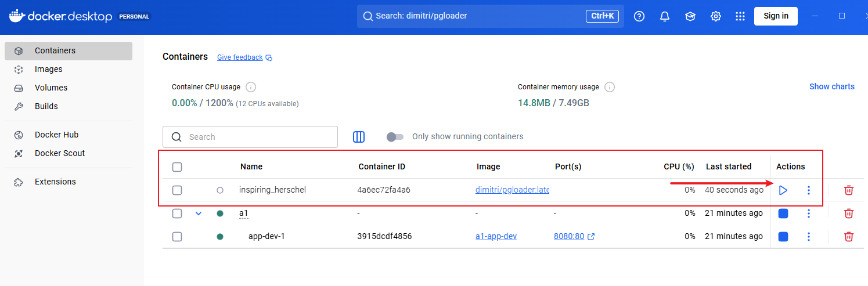
Task: Click the Container memory usage info icon
Action: [x=610, y=87]
